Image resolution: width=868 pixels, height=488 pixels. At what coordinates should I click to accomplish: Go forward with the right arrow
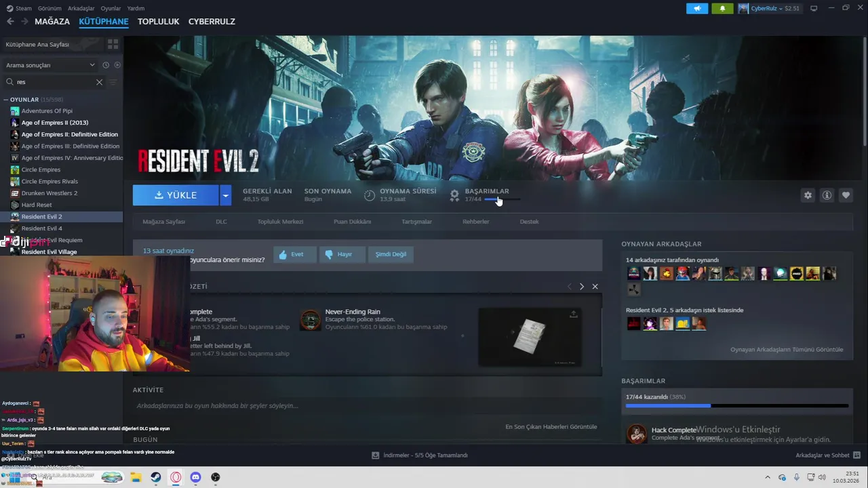click(x=24, y=22)
